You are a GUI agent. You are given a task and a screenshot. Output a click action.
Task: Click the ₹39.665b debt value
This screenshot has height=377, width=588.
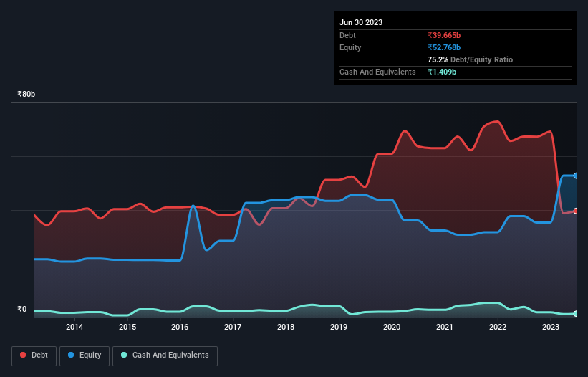pyautogui.click(x=444, y=35)
